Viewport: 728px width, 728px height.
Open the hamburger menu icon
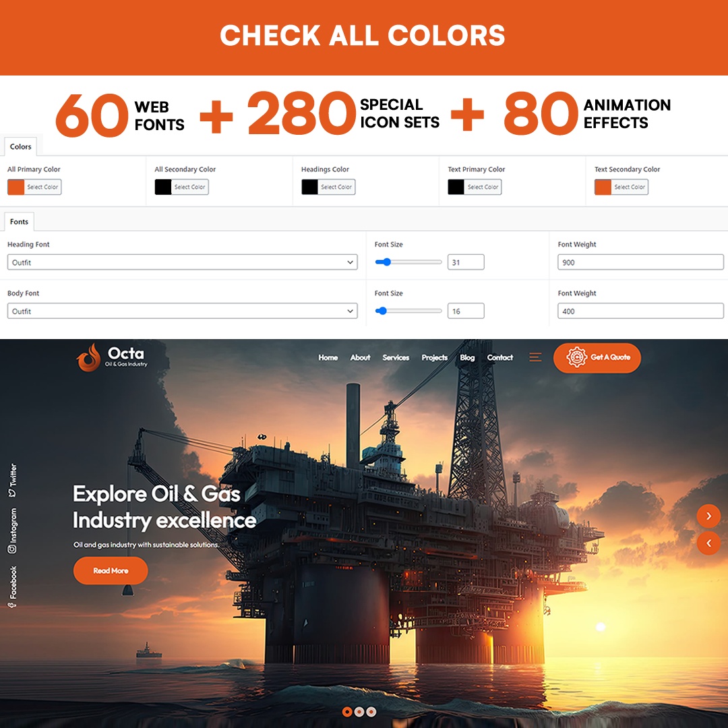(x=535, y=357)
